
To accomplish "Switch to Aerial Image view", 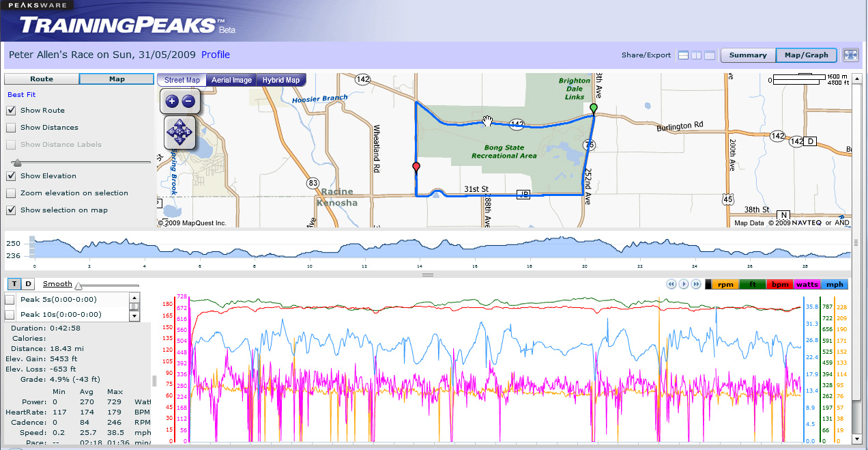I will [231, 80].
